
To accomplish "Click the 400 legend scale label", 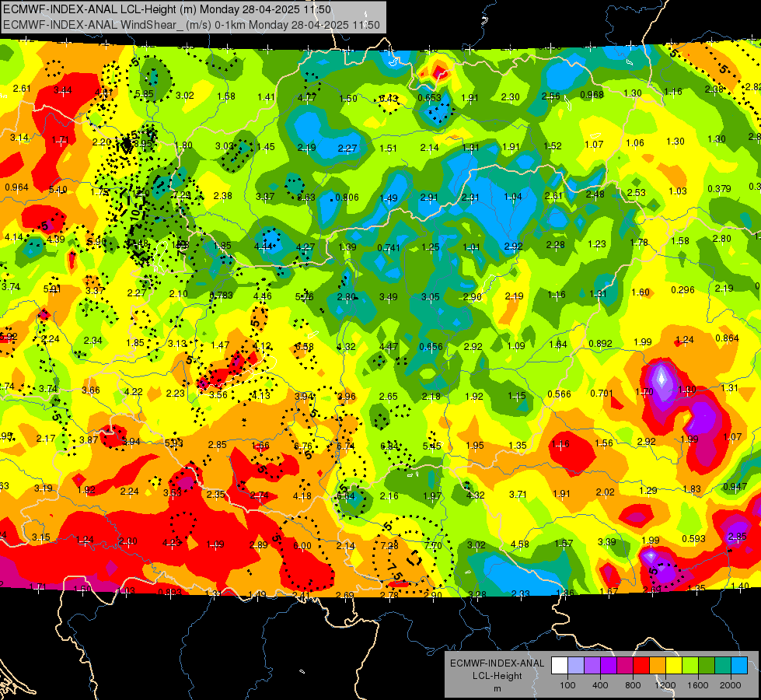I will pos(600,685).
